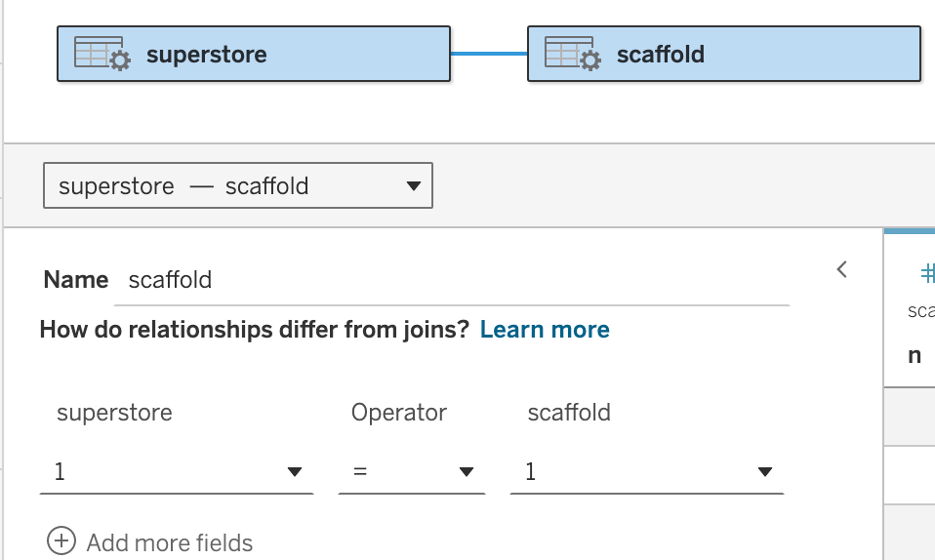
Task: Click the number type hash icon
Action: 927,272
